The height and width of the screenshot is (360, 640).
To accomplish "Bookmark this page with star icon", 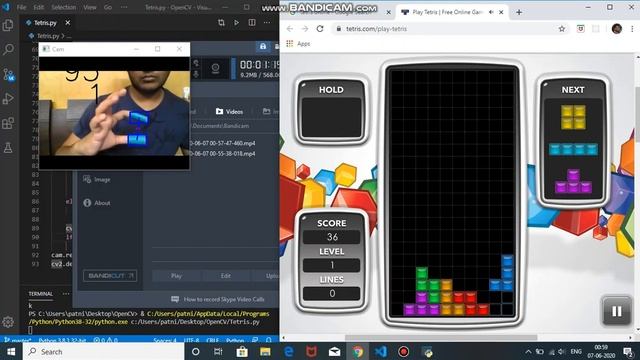I will 562,29.
